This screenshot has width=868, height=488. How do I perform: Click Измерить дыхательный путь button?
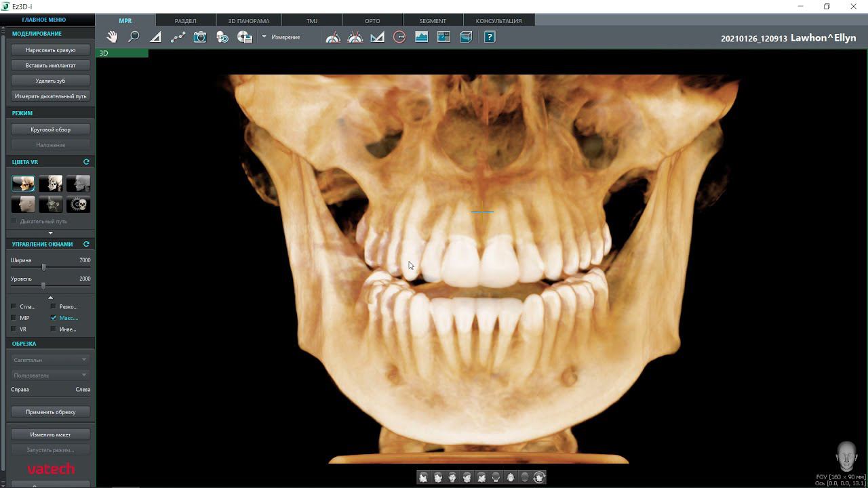pos(51,96)
